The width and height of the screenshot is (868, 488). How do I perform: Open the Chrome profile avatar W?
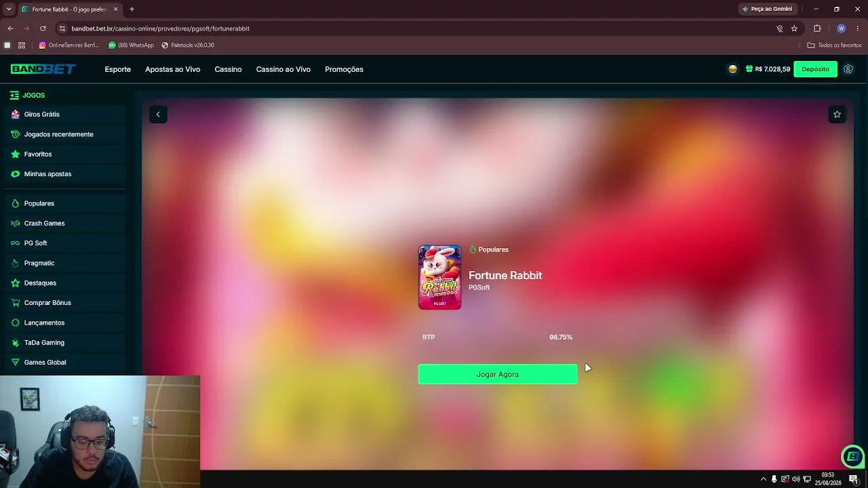click(842, 28)
